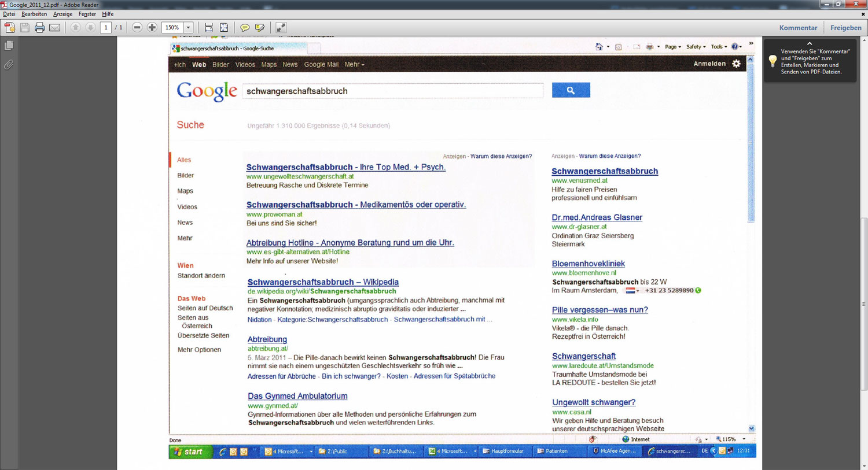The image size is (868, 470).
Task: Open the Tools dropdown in the scanned IE toolbar
Action: [718, 47]
